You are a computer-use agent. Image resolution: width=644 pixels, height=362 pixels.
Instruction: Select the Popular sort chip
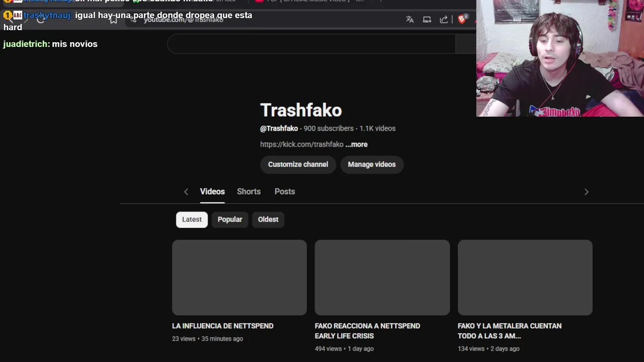pyautogui.click(x=230, y=219)
